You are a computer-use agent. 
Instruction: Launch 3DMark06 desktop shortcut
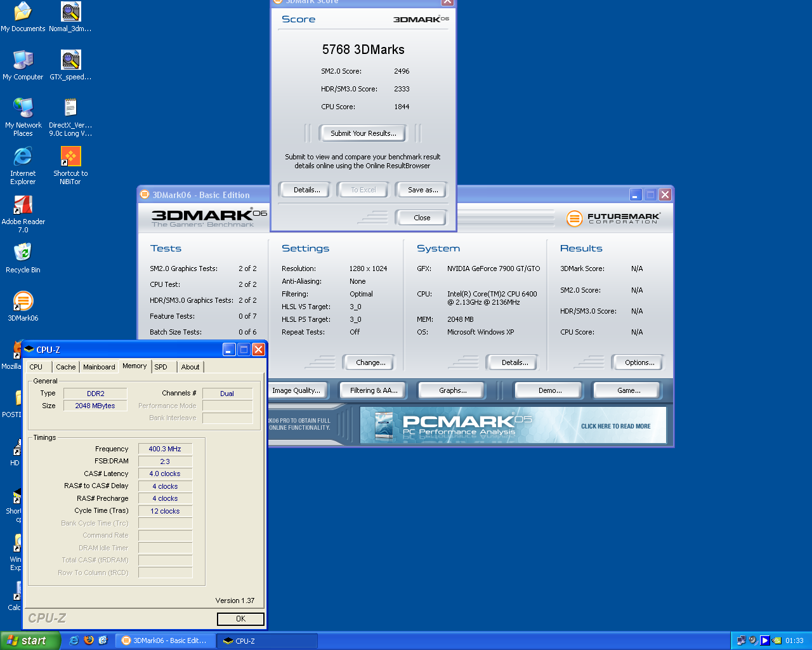(x=23, y=307)
